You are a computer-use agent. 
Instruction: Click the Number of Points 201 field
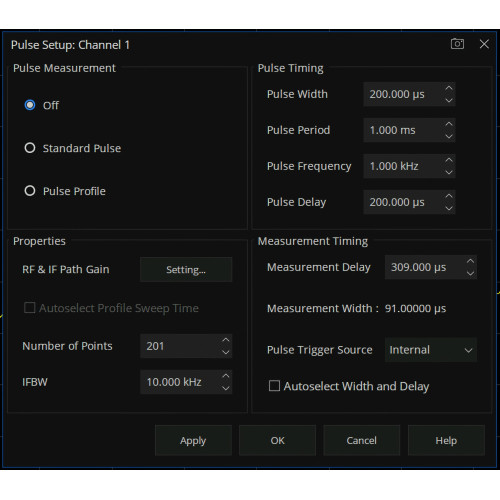point(186,346)
